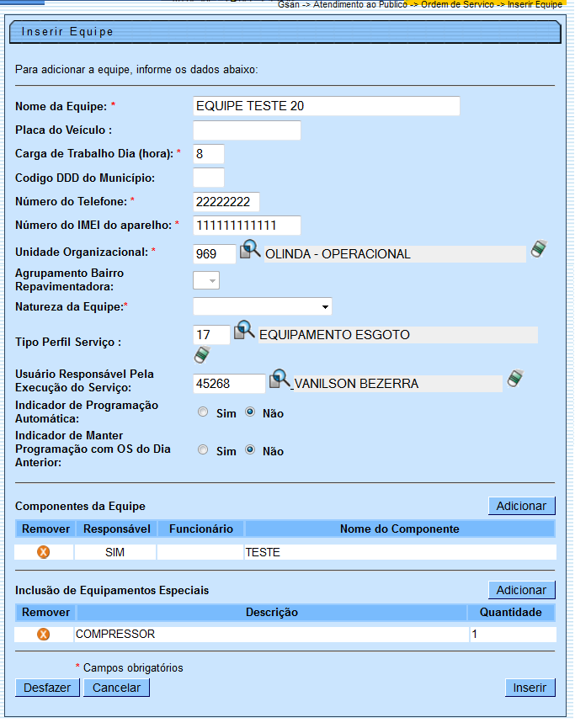Expand Agrupamento Bairro Repavimentadora dropdown
Viewport: 575px width, 728px height.
point(206,280)
